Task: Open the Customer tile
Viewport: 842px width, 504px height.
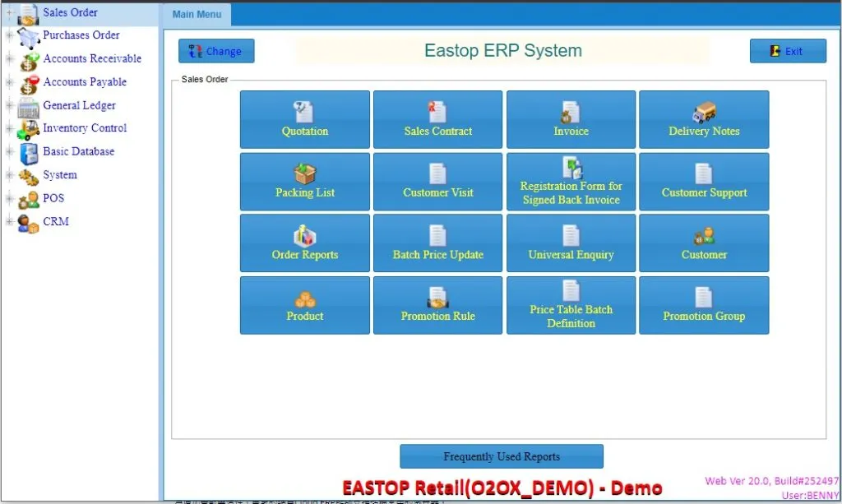Action: click(x=704, y=243)
